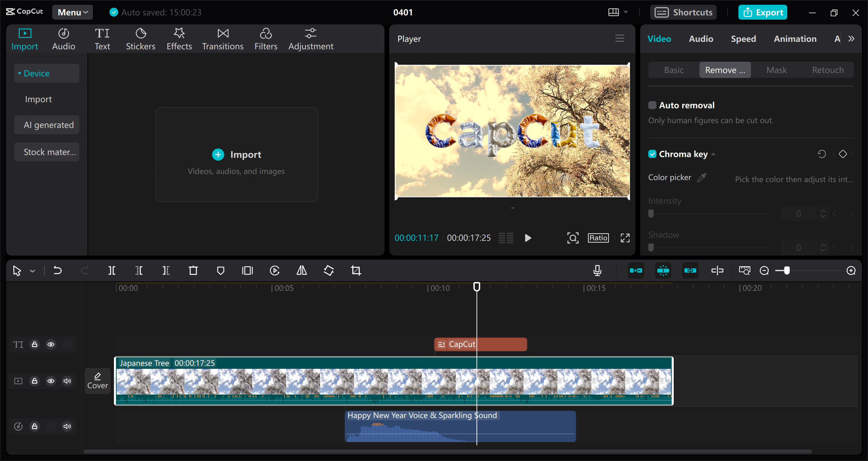Image resolution: width=868 pixels, height=461 pixels.
Task: Switch to the Audio tab
Action: tap(701, 38)
